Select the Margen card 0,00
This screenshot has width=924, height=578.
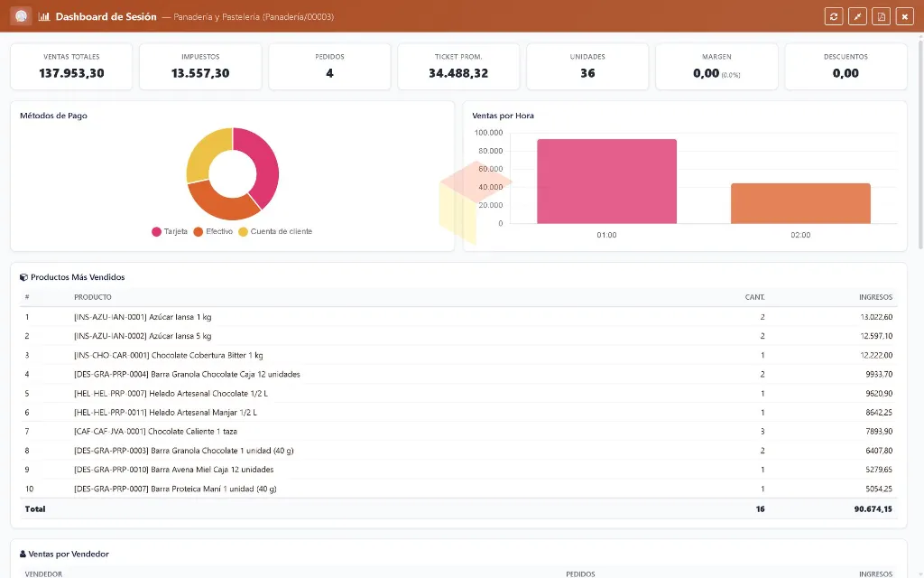tap(716, 66)
